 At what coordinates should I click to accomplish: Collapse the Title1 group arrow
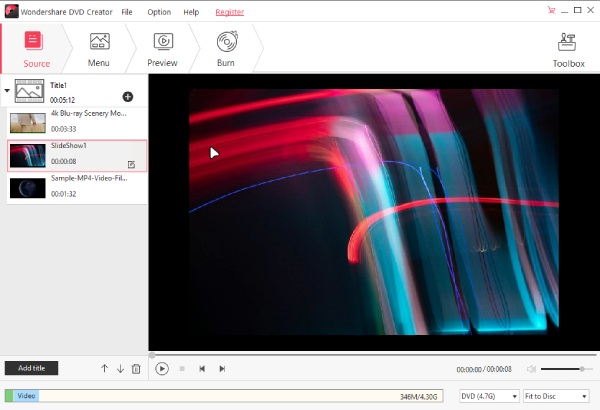[7, 91]
